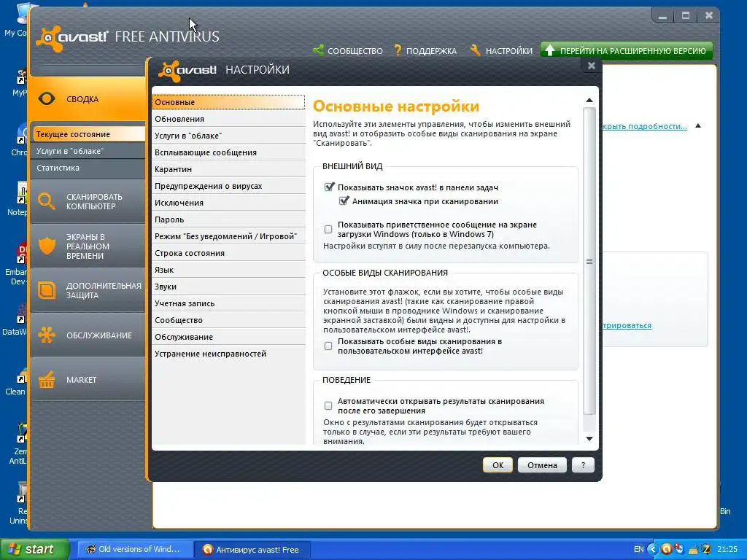This screenshot has height=560, width=747.
Task: Open the Карантин settings category
Action: coord(228,169)
